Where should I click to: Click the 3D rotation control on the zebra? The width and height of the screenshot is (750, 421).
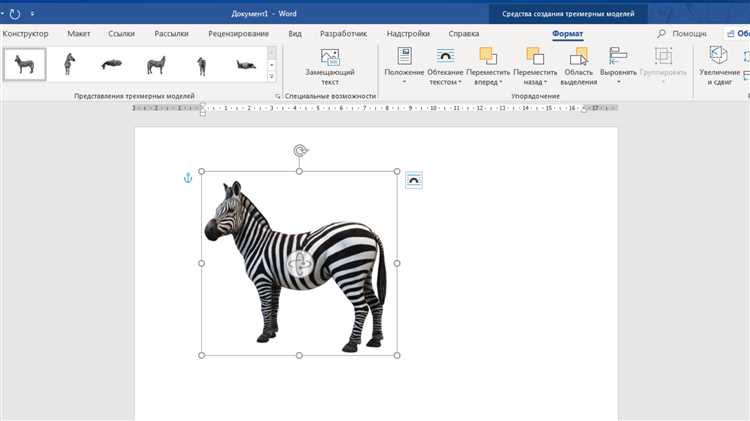pyautogui.click(x=299, y=262)
